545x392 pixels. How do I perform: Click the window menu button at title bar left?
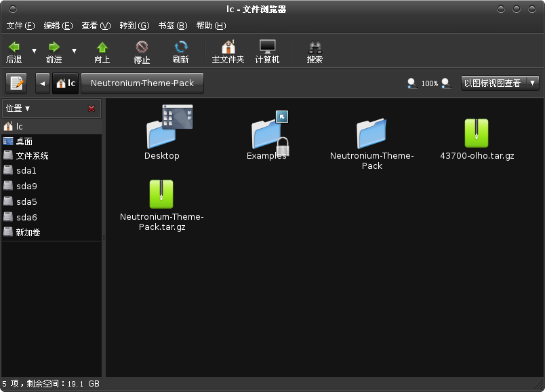[13, 9]
